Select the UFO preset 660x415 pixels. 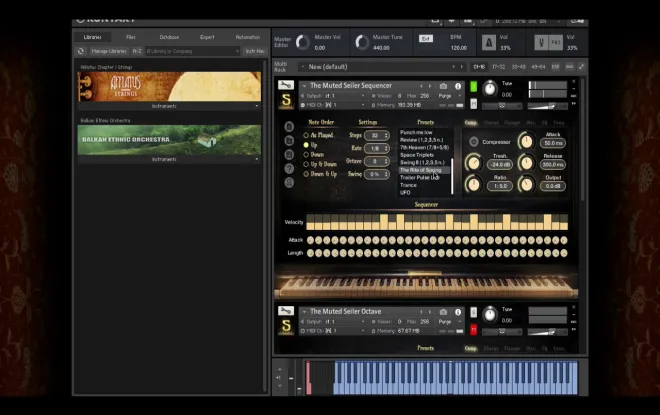(x=405, y=193)
